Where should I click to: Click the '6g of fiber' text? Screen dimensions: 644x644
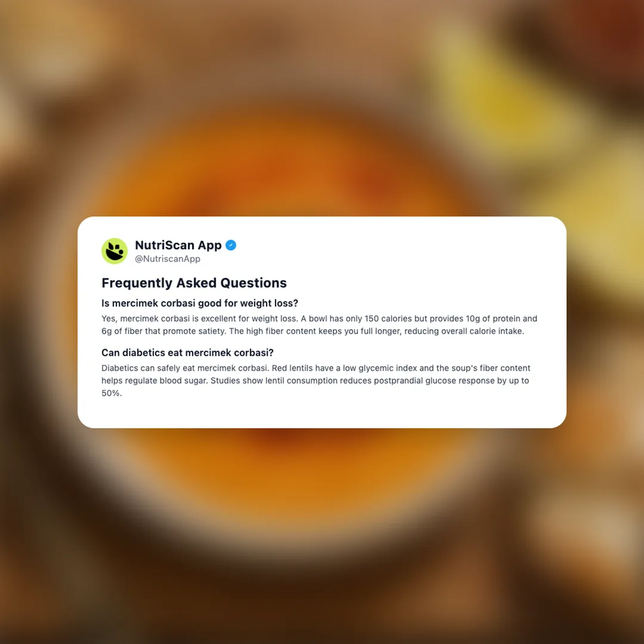(122, 331)
